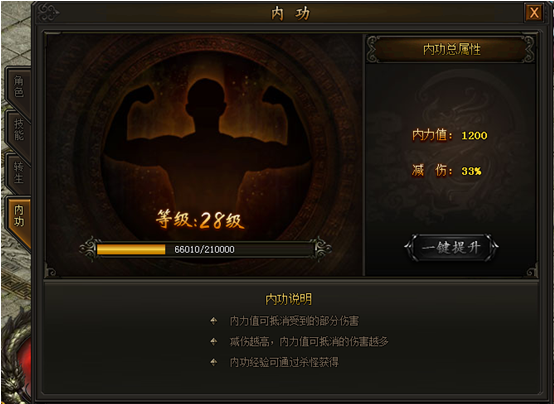The width and height of the screenshot is (554, 404).
Task: Click the experience bar showing 66010/210000
Action: pyautogui.click(x=204, y=250)
